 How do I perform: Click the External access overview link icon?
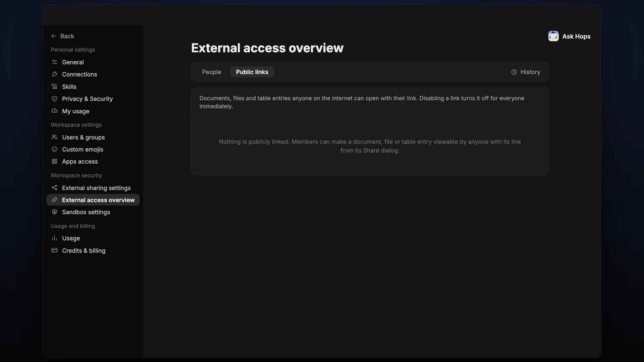coord(54,200)
